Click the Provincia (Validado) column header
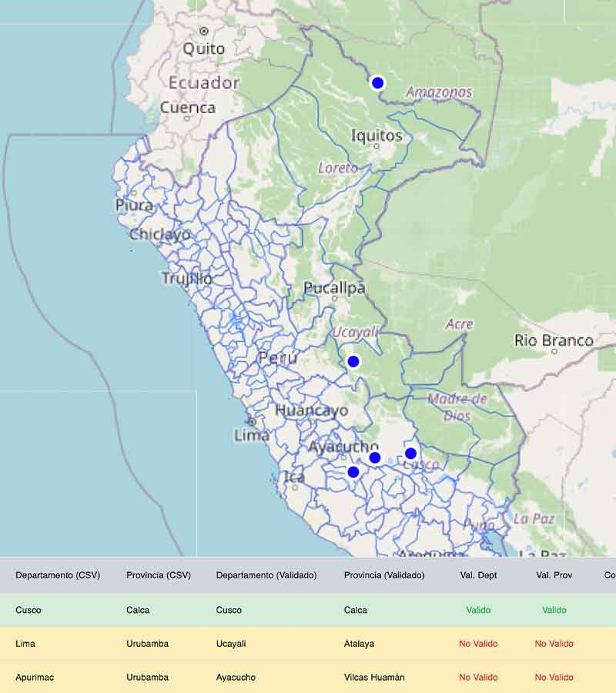This screenshot has height=693, width=616. (x=384, y=575)
